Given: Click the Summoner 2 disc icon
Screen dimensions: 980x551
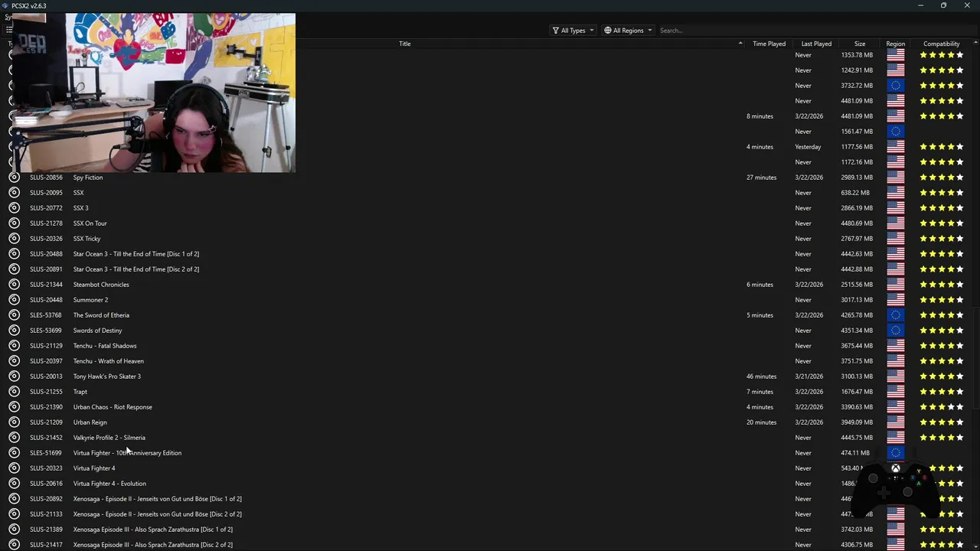Looking at the screenshot, I should click(x=14, y=299).
